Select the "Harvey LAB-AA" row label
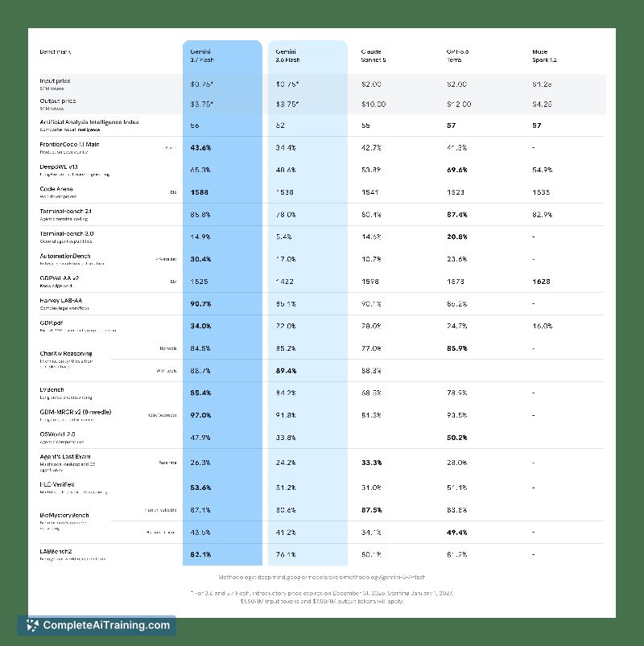644x646 pixels. (x=61, y=300)
